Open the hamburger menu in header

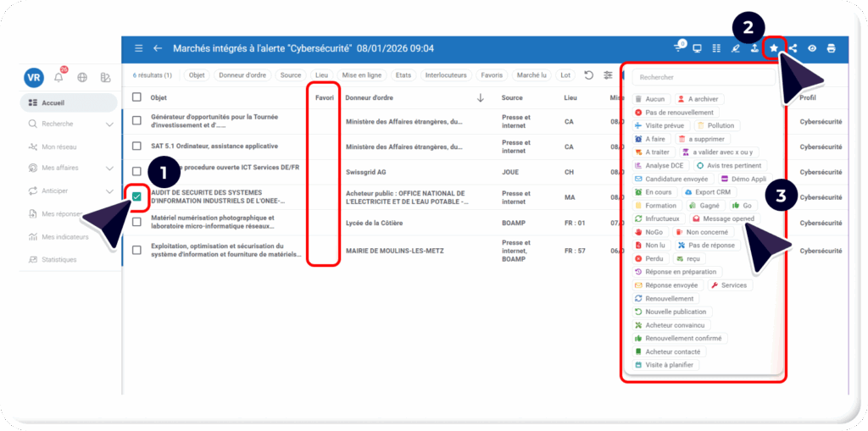click(x=139, y=48)
